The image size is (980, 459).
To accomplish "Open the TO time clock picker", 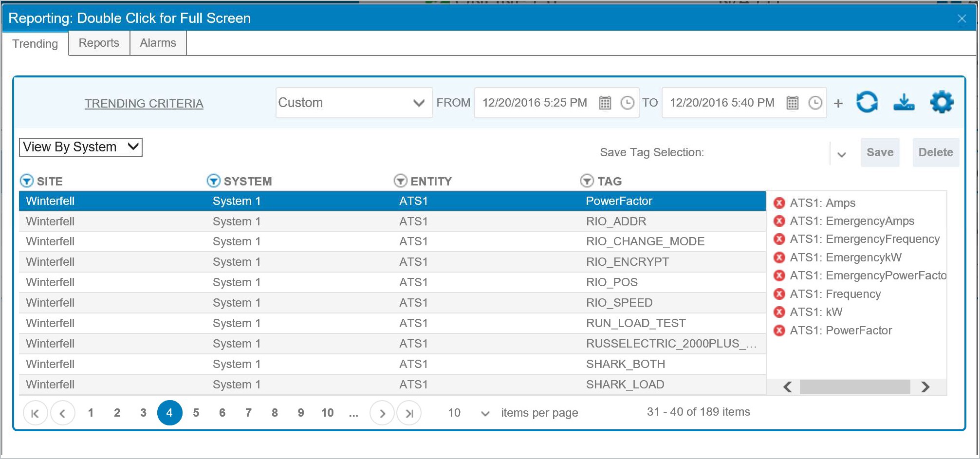I will pos(815,103).
